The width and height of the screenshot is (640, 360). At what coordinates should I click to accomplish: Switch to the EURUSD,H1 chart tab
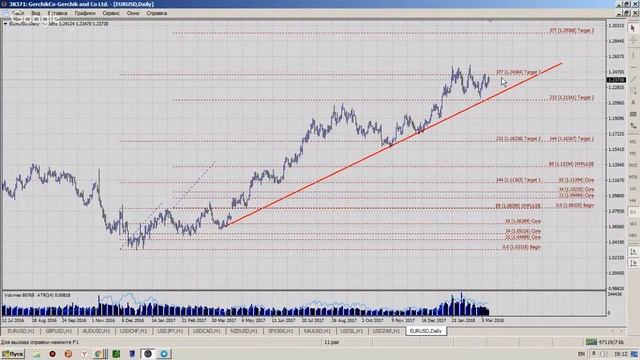click(x=21, y=331)
